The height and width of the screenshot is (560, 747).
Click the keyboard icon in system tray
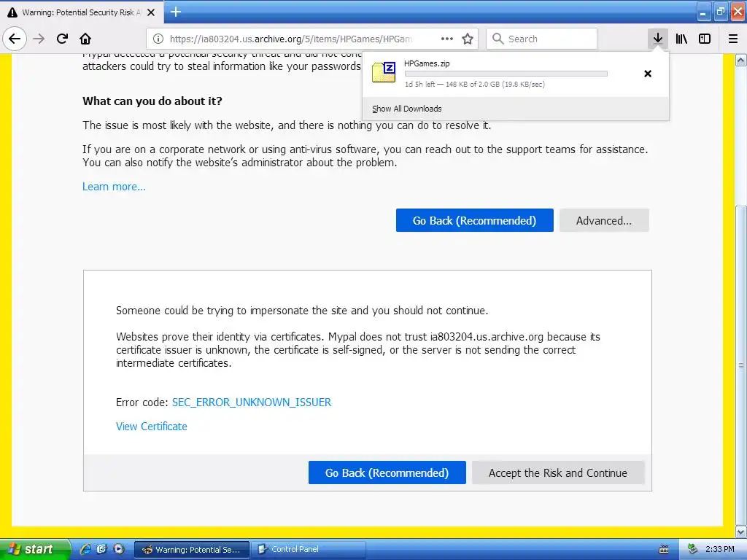pos(664,550)
